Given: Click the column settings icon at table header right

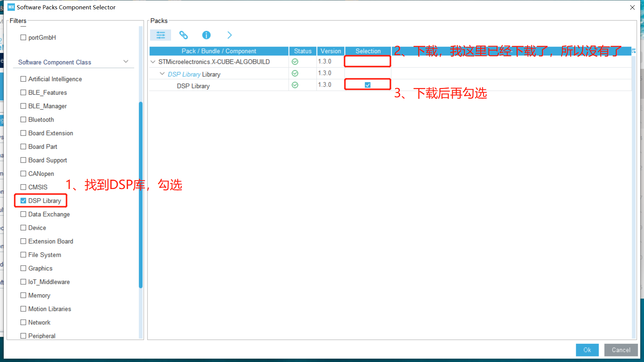Looking at the screenshot, I should pos(634,51).
